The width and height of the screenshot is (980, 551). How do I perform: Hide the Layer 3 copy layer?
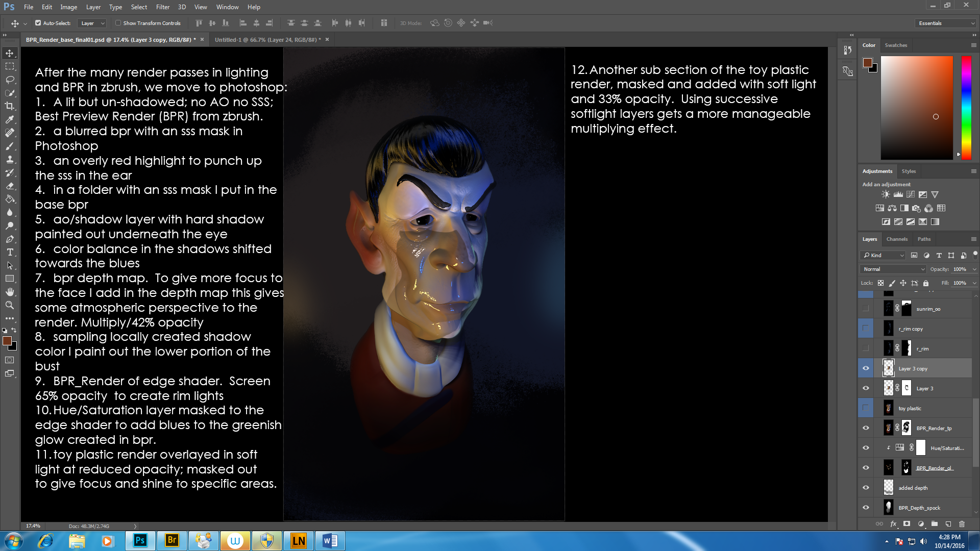(x=866, y=368)
